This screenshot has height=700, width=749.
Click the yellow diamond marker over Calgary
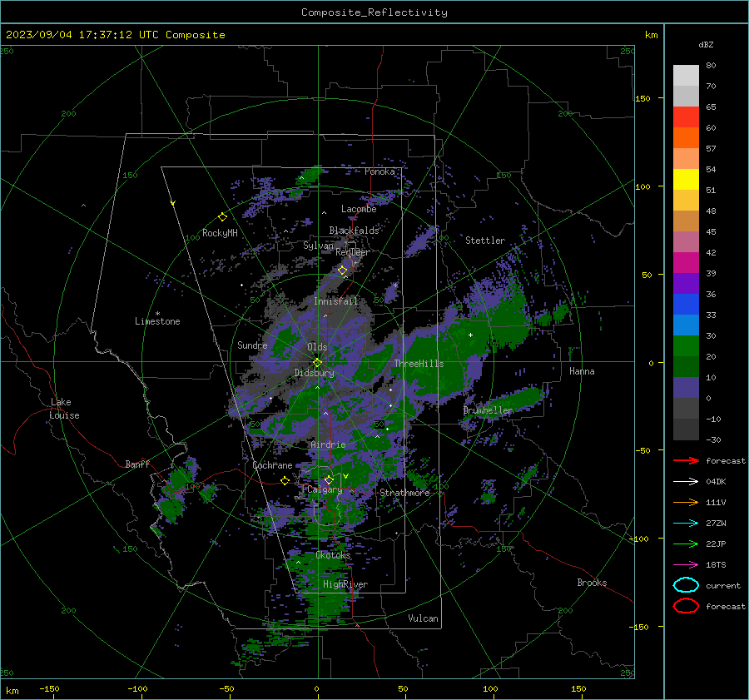tap(329, 479)
